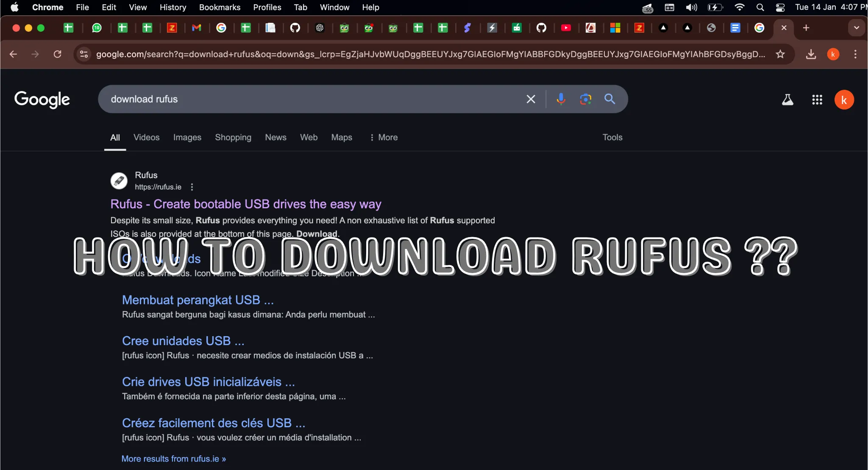
Task: Click the magnifier search button
Action: coord(610,99)
